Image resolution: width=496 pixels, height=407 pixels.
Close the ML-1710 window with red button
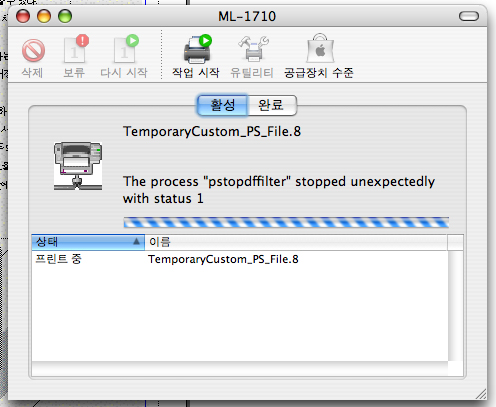pyautogui.click(x=23, y=16)
